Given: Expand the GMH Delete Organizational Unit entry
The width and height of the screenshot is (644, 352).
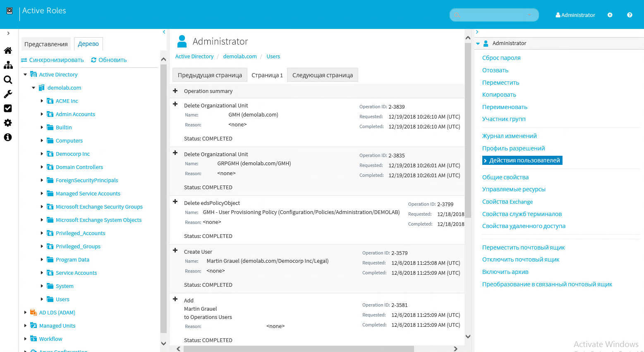Looking at the screenshot, I should (x=175, y=104).
